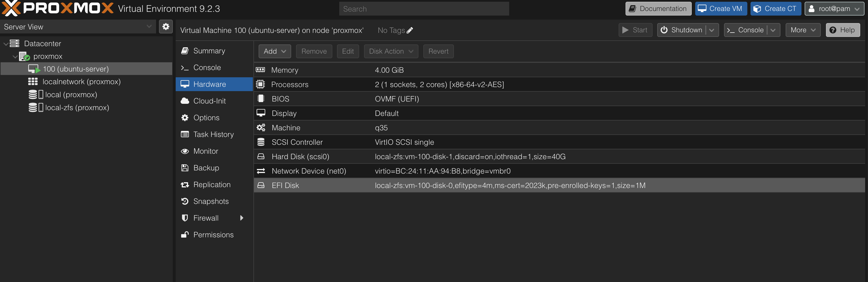
Task: Click the Remove button
Action: 314,51
